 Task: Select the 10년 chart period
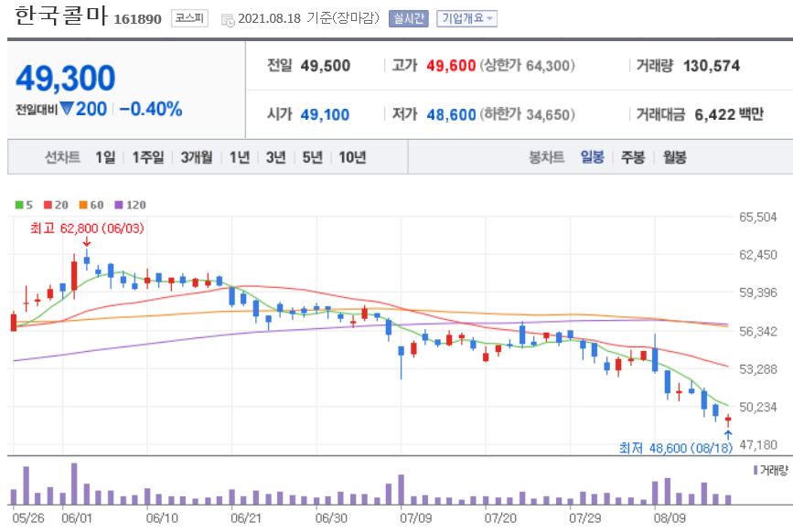tap(352, 157)
